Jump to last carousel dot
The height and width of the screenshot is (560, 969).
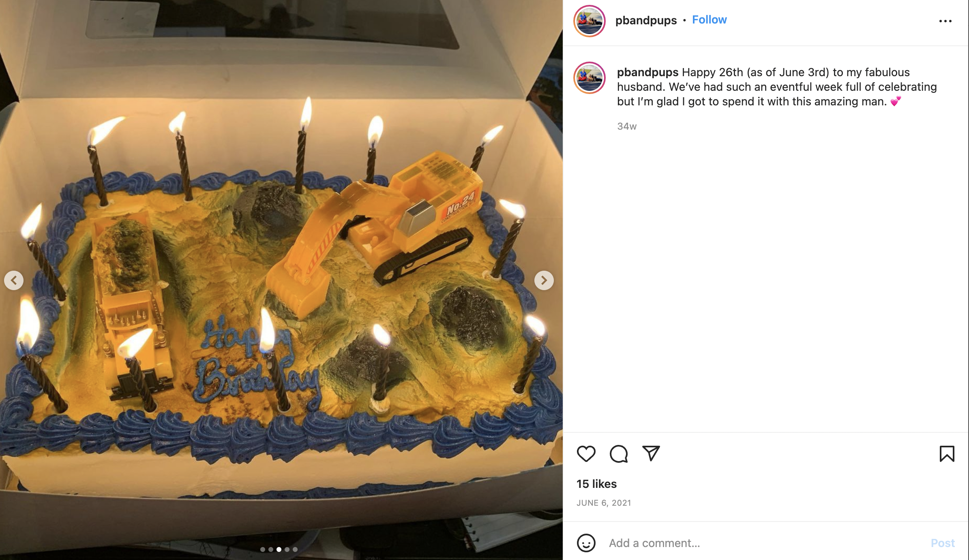click(295, 549)
